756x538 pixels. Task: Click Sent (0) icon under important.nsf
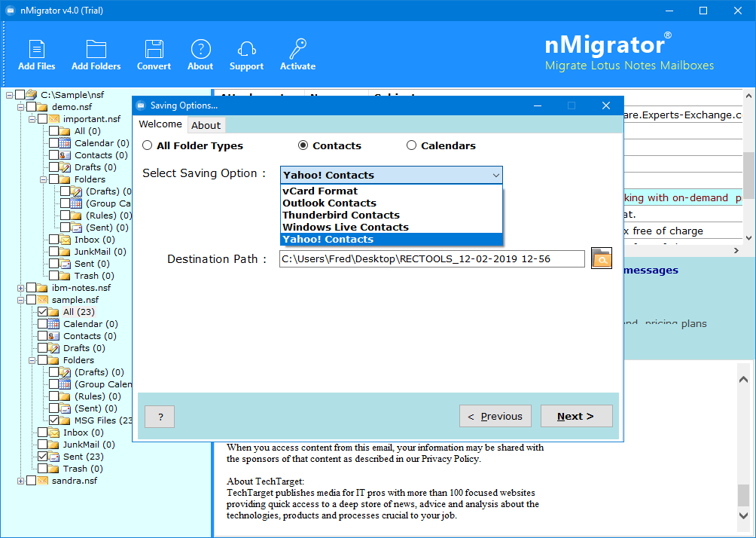(65, 264)
